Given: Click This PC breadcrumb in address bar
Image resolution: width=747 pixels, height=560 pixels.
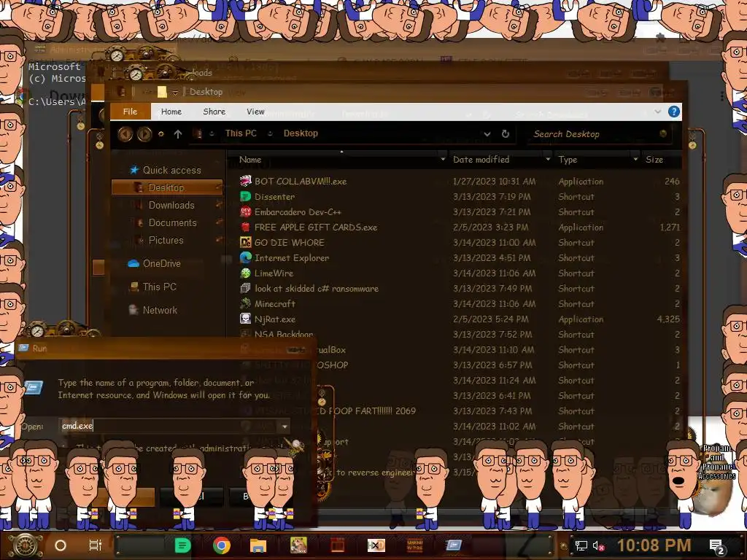Looking at the screenshot, I should (241, 133).
